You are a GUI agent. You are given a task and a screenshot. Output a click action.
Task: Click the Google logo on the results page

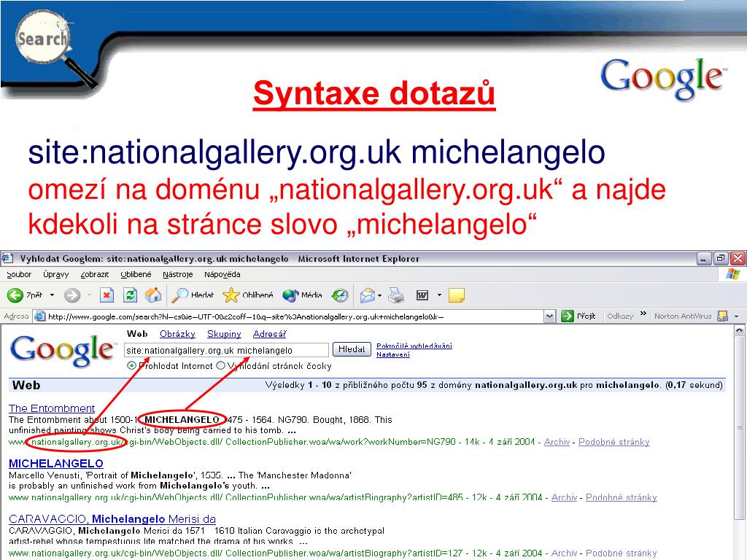pos(62,350)
